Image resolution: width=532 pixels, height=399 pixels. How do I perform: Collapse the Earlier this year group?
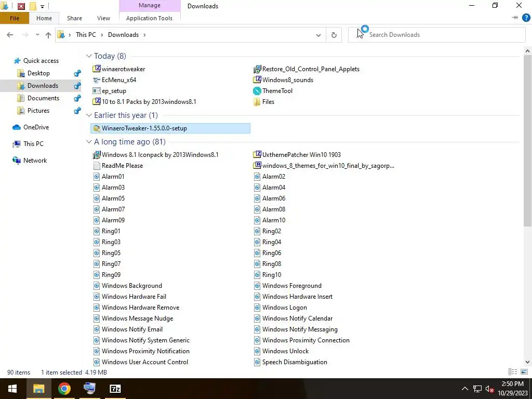(89, 115)
